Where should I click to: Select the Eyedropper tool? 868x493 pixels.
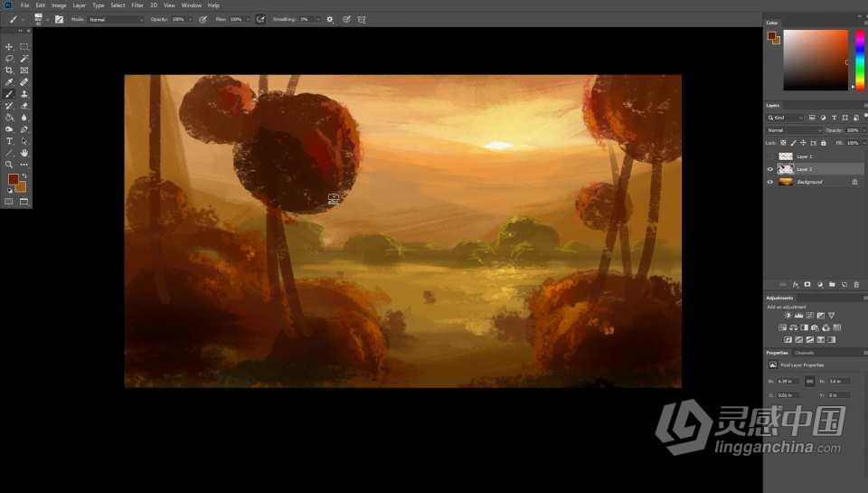9,82
